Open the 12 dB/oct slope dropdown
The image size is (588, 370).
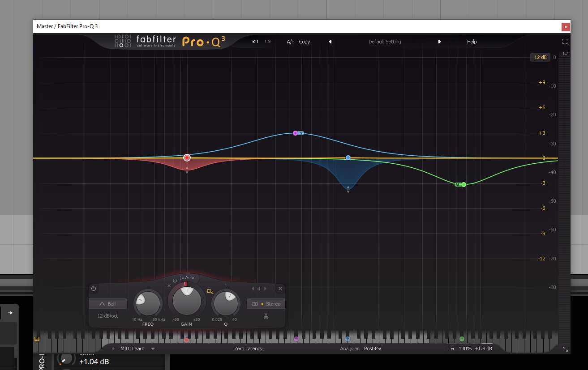(108, 316)
